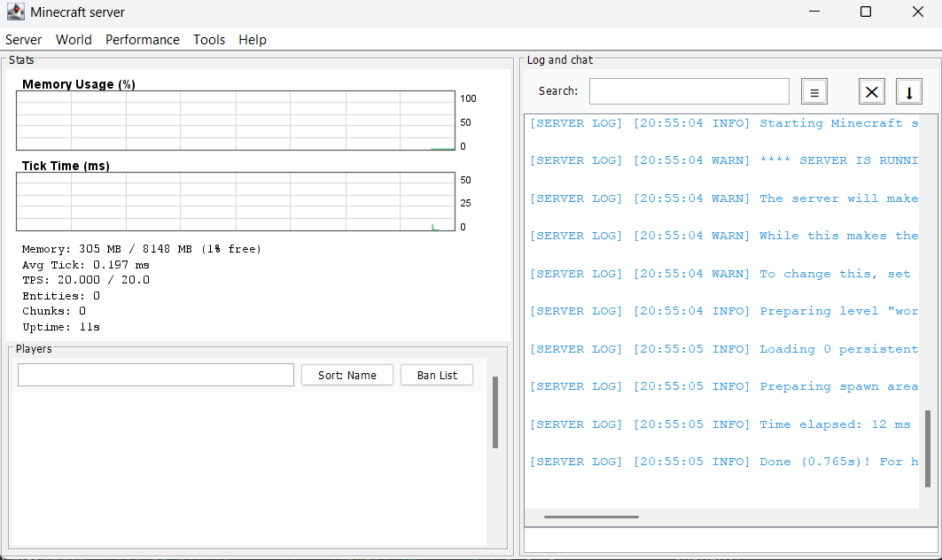Select the 'While this makes the' warning line
The width and height of the screenshot is (942, 560).
coord(723,236)
